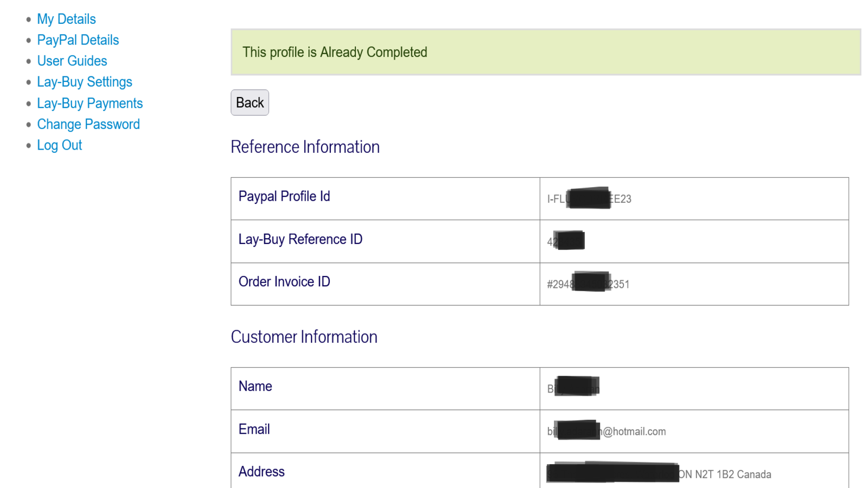Select the Order Invoice ID value
The height and width of the screenshot is (488, 868).
pyautogui.click(x=587, y=283)
